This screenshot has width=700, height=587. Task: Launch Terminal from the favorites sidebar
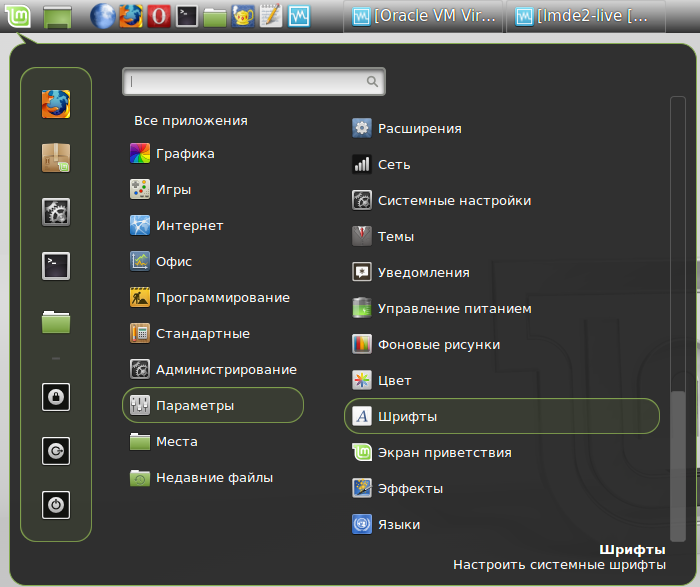coord(56,266)
